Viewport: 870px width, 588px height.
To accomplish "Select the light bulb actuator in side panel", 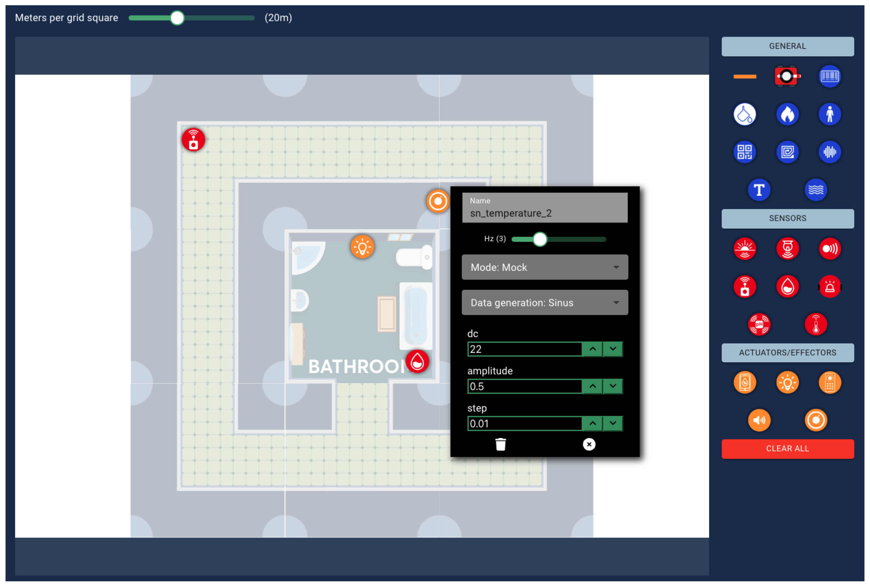I will (787, 382).
